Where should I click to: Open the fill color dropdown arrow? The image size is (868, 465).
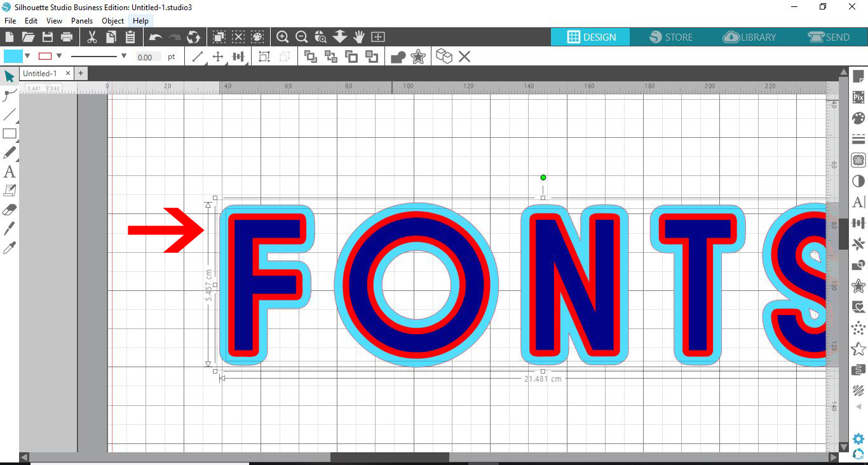[x=26, y=56]
